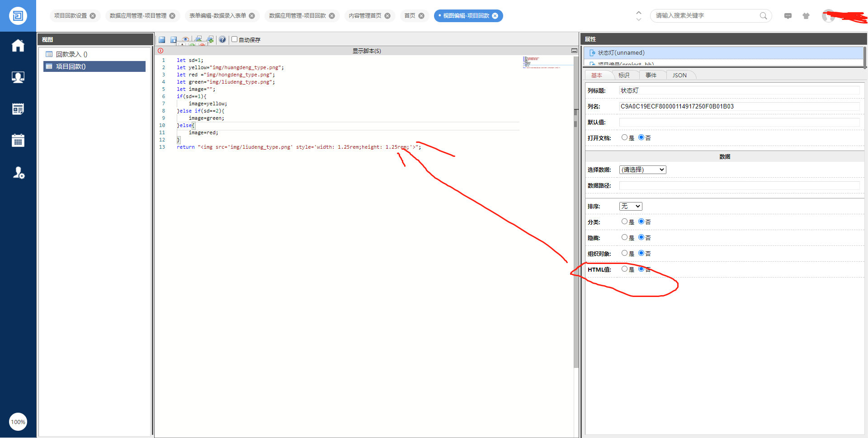Focus the search keyword input

(x=705, y=16)
